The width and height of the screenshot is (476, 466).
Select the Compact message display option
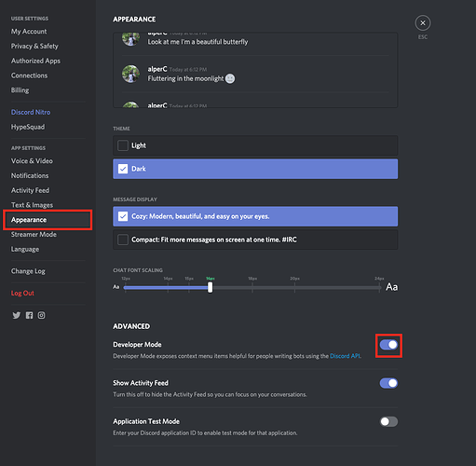point(255,240)
